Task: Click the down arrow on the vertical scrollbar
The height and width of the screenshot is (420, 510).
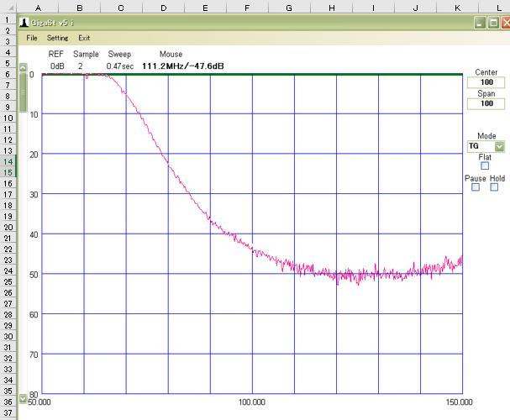Action: pyautogui.click(x=23, y=398)
